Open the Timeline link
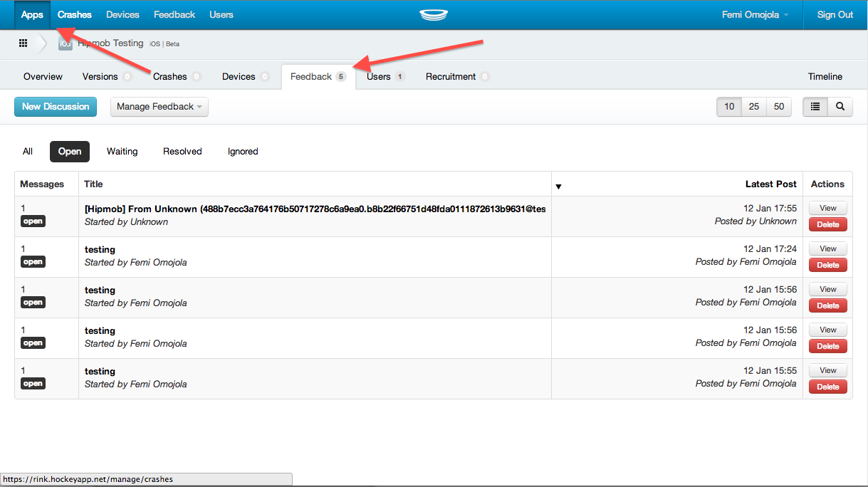This screenshot has height=487, width=868. 825,77
